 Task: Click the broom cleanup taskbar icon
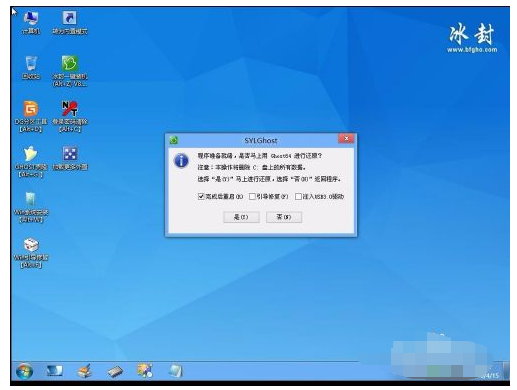pos(84,371)
